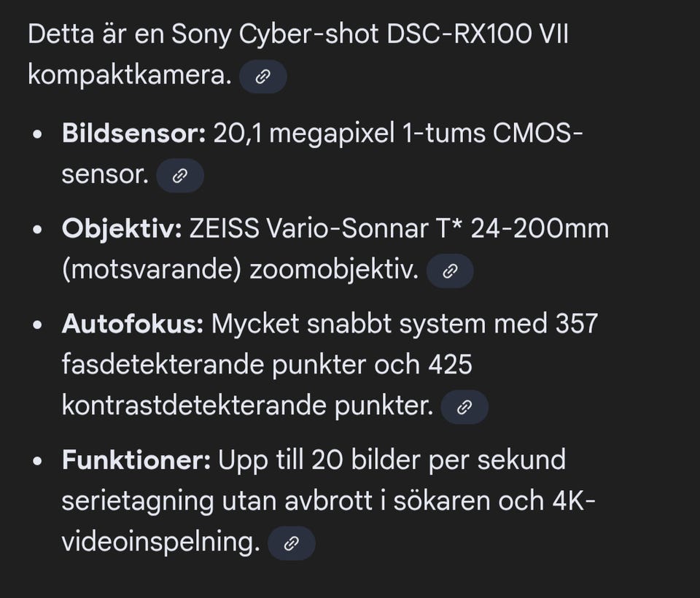The width and height of the screenshot is (700, 598).
Task: Click the word kompaktkamera
Action: [129, 75]
